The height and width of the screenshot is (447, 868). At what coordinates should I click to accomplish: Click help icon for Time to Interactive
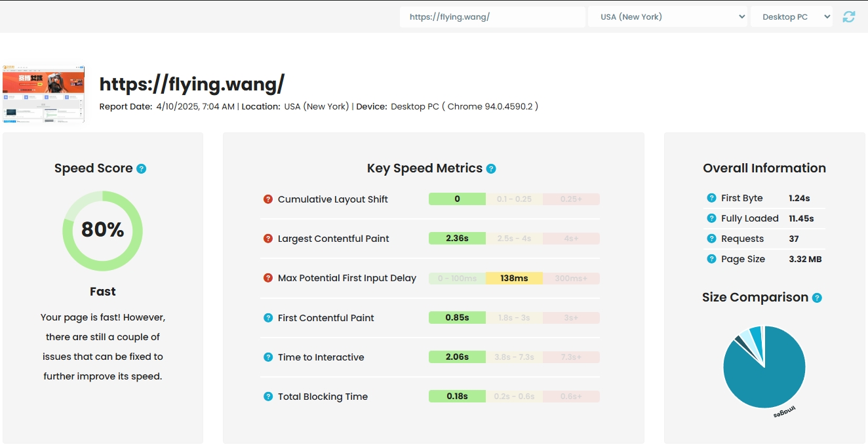(267, 357)
